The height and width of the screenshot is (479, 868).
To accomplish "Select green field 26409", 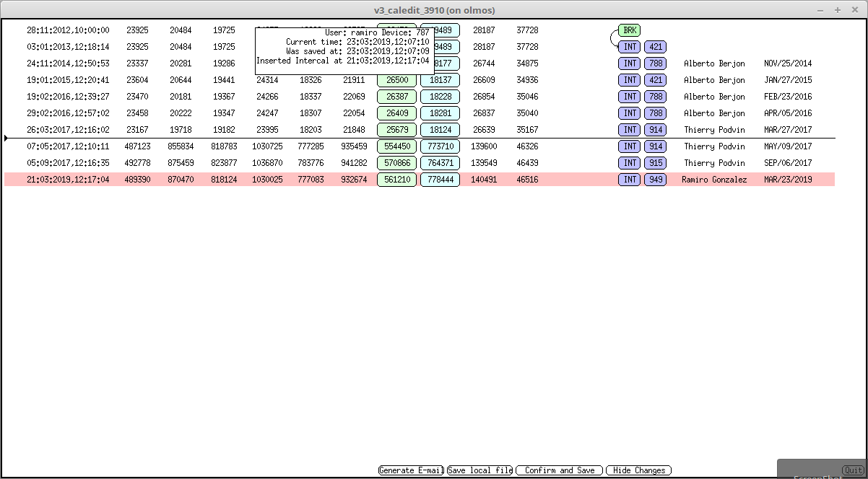I will (397, 113).
